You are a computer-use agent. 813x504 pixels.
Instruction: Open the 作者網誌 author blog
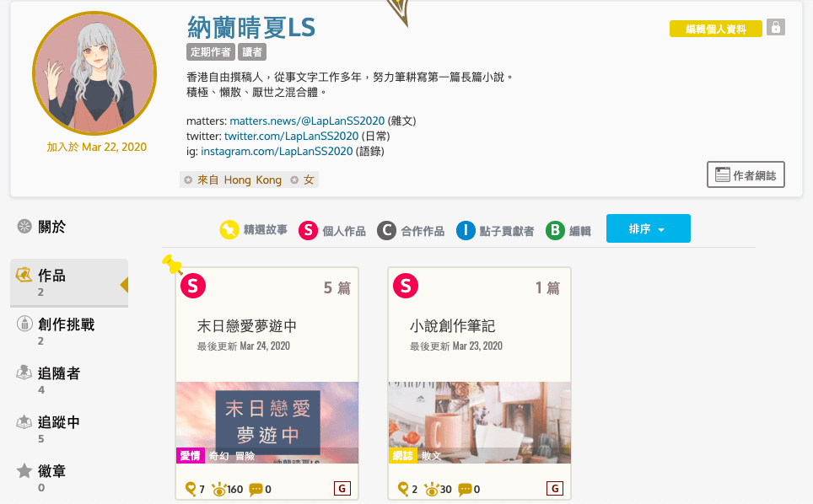tap(746, 174)
